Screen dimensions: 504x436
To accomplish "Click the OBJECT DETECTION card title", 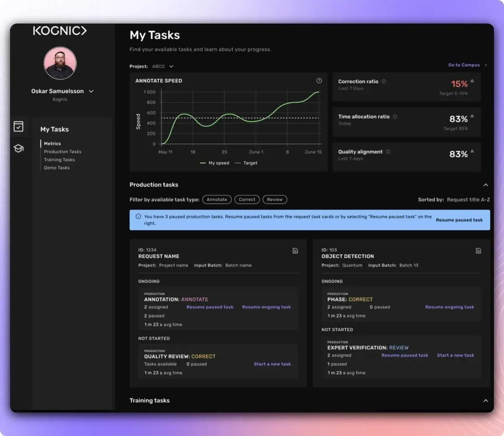I will [x=347, y=256].
